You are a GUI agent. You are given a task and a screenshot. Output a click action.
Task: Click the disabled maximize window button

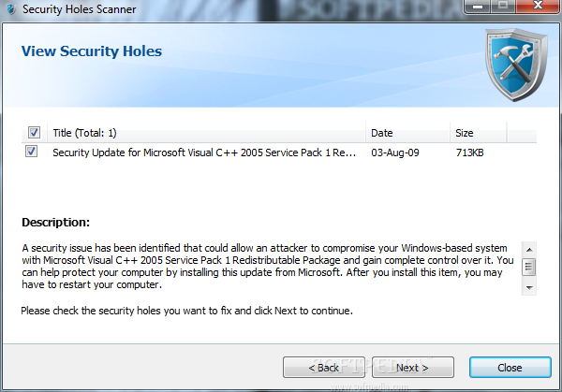[503, 7]
